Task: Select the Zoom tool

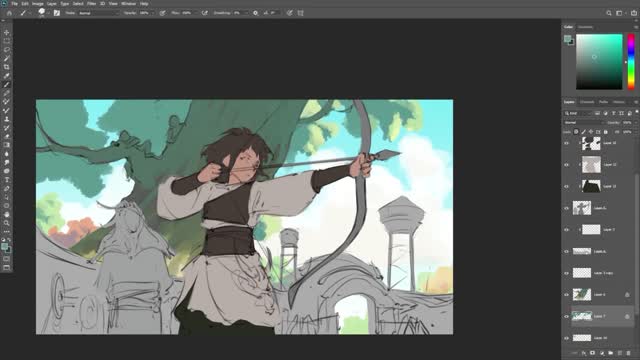Action: coord(7,223)
